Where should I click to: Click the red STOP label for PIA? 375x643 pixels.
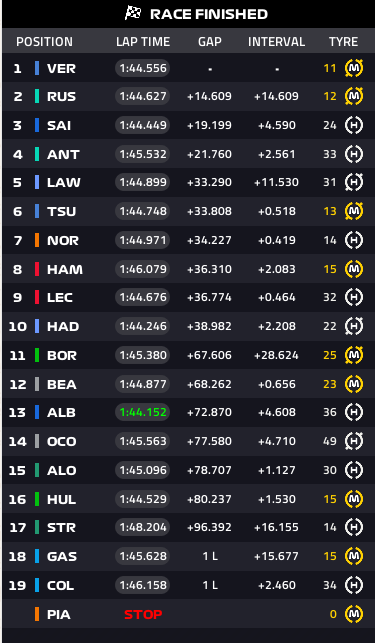pos(143,614)
